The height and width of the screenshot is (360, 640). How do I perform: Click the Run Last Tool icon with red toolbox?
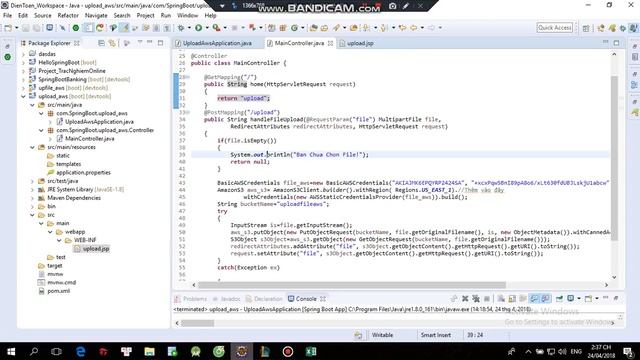coord(216,28)
